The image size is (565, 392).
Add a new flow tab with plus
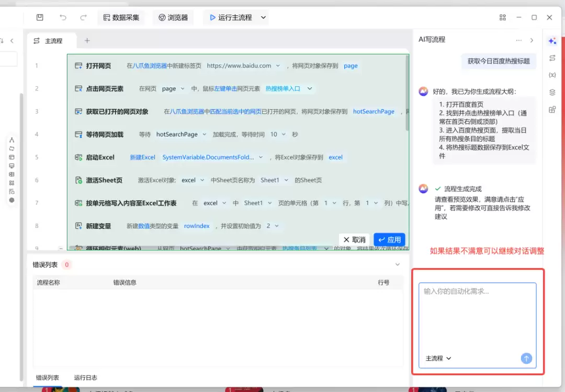(87, 41)
